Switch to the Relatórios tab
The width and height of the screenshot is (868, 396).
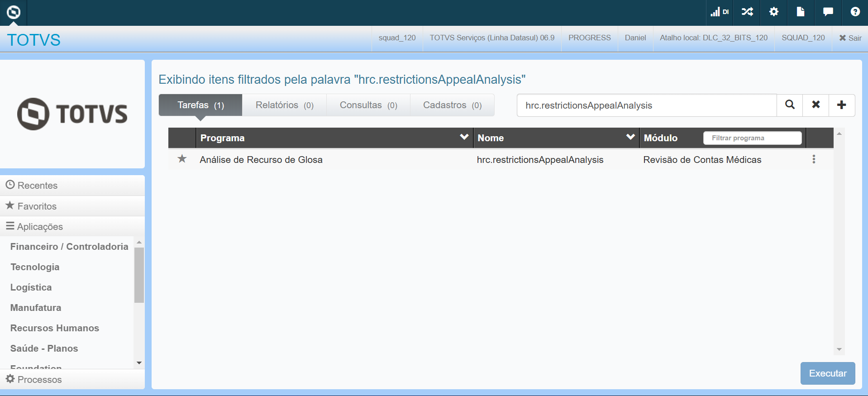tap(285, 105)
